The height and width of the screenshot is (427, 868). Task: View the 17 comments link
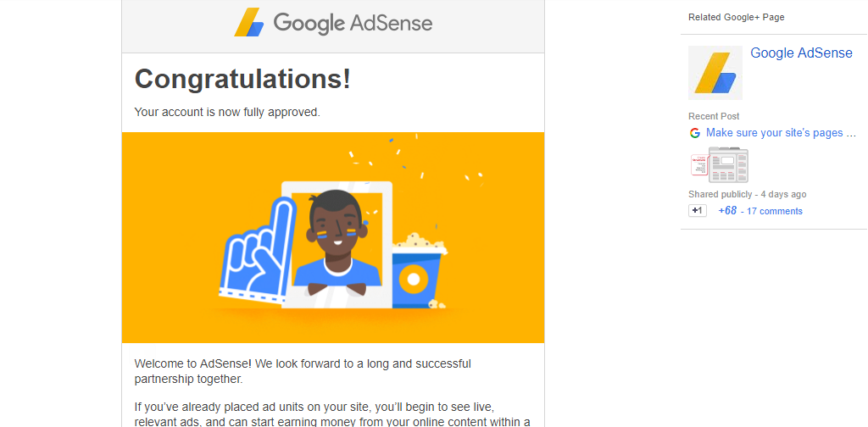coord(775,212)
